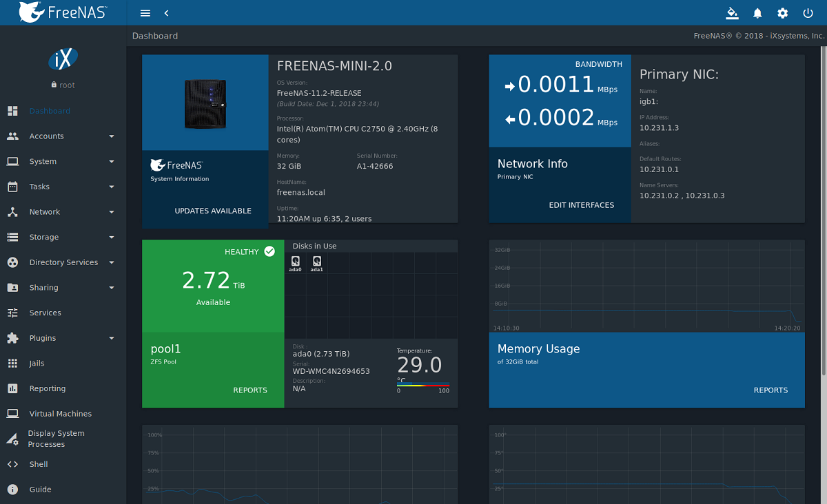This screenshot has width=827, height=504.
Task: Expand the Plugins menu arrow
Action: click(112, 338)
